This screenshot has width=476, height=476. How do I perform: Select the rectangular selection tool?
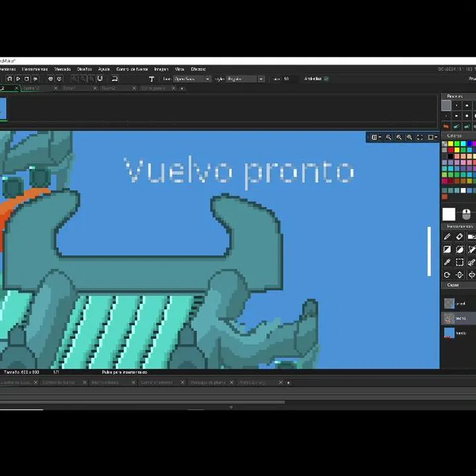click(459, 262)
